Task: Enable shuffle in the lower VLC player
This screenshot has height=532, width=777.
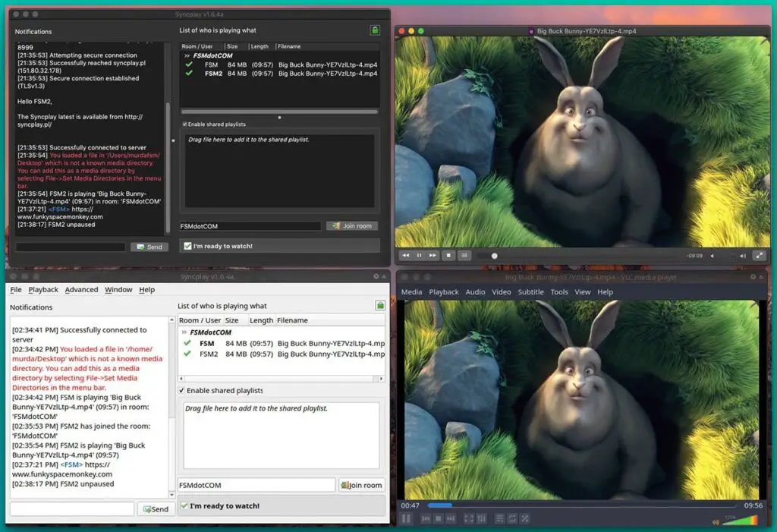Action: pos(525,518)
